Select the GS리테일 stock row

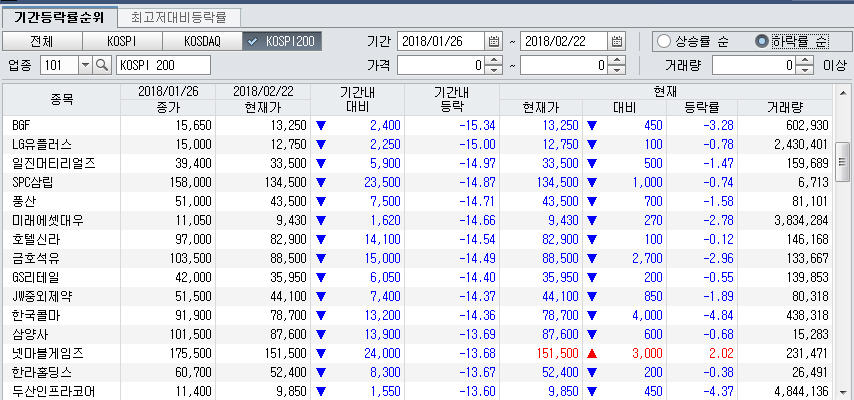tap(418, 277)
